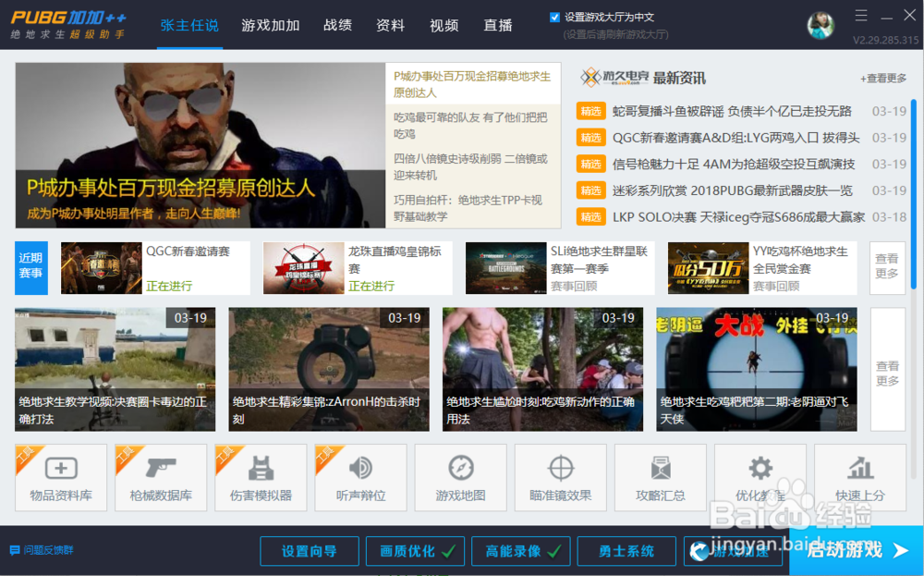Open news QGC新春邀请赛A&D组
The width and height of the screenshot is (924, 576).
(x=736, y=138)
